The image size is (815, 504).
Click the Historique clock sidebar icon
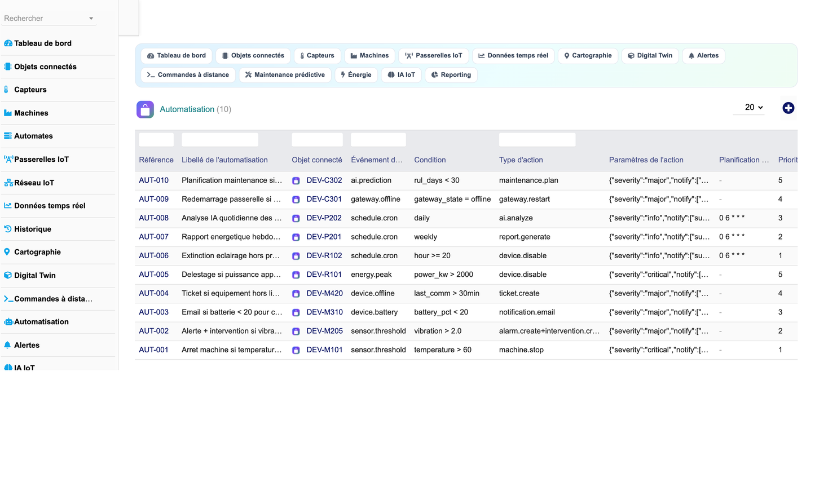(x=8, y=229)
